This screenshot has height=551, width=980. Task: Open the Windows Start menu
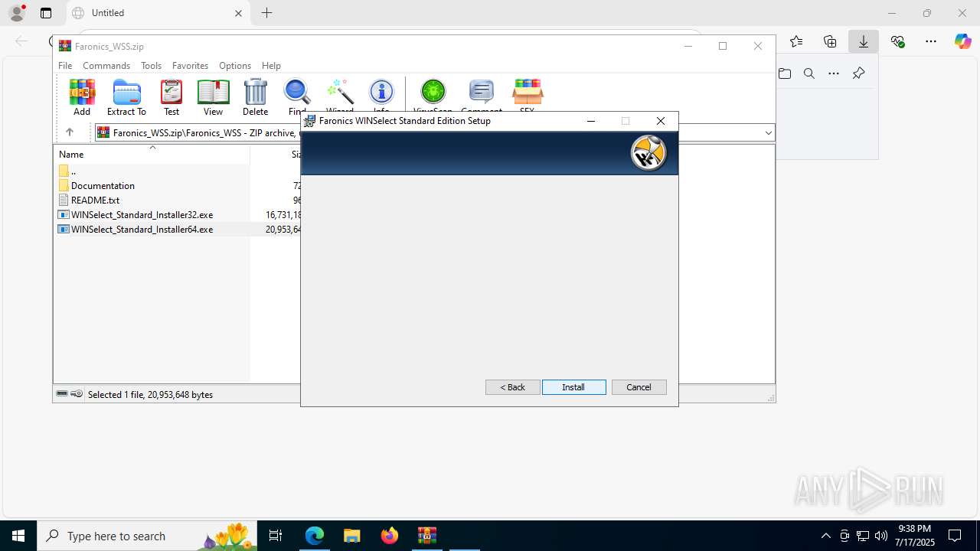(18, 536)
